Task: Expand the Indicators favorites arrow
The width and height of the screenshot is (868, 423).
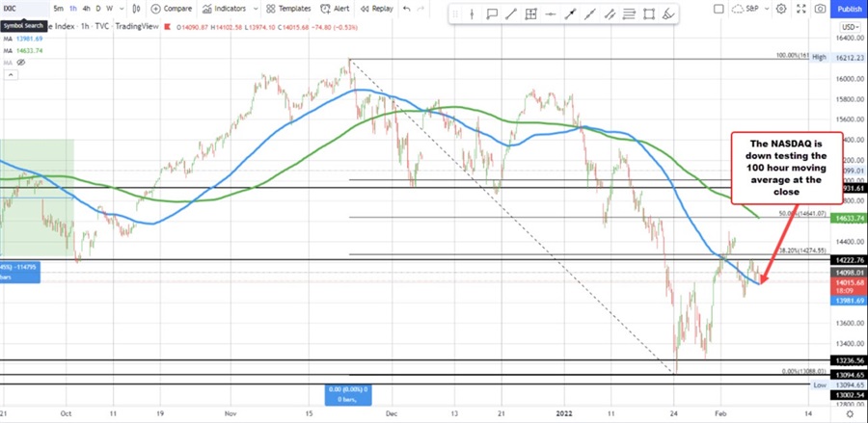Action: pos(255,9)
